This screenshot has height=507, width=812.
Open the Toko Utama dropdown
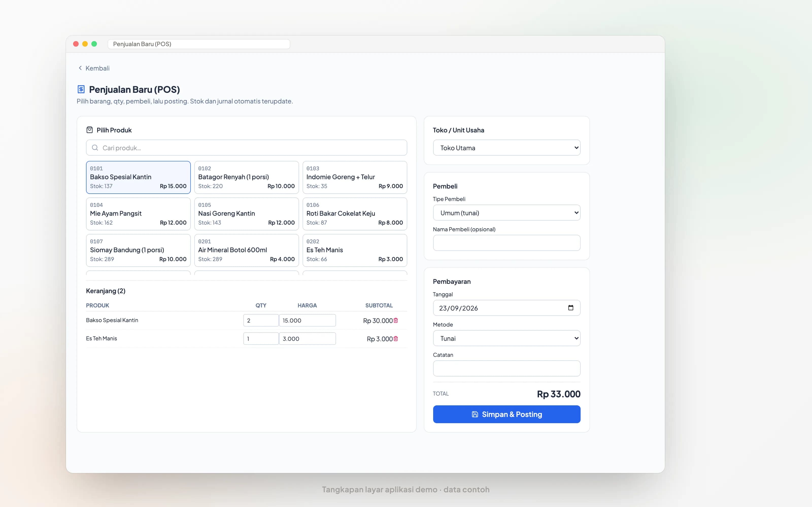click(x=507, y=148)
